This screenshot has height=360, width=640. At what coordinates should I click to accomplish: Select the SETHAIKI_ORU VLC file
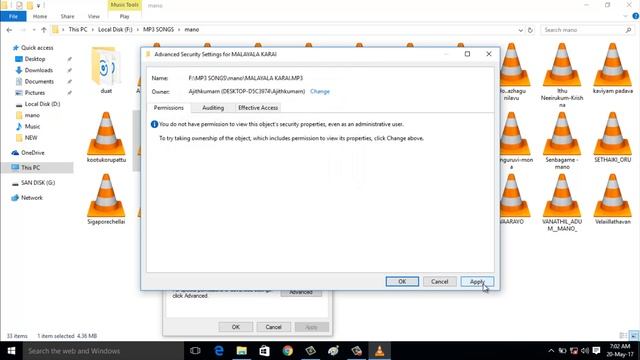(613, 138)
